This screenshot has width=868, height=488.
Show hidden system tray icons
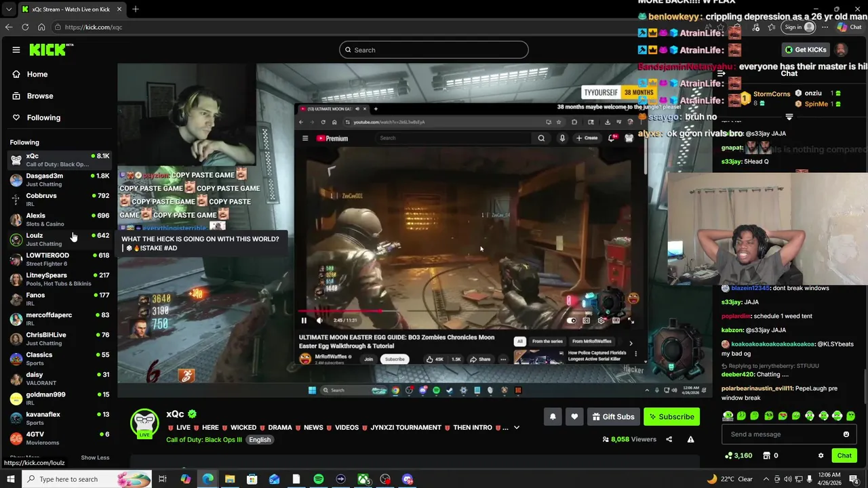click(x=766, y=479)
